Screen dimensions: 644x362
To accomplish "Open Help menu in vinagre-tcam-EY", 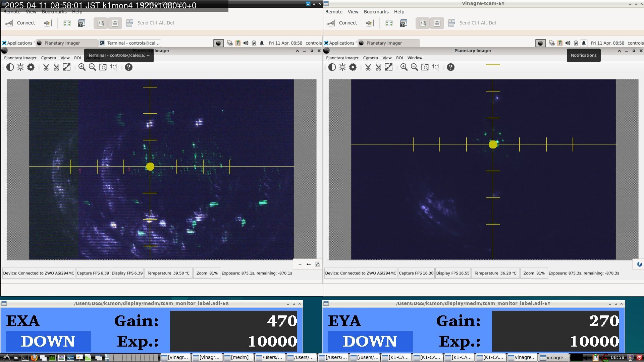I will [399, 12].
